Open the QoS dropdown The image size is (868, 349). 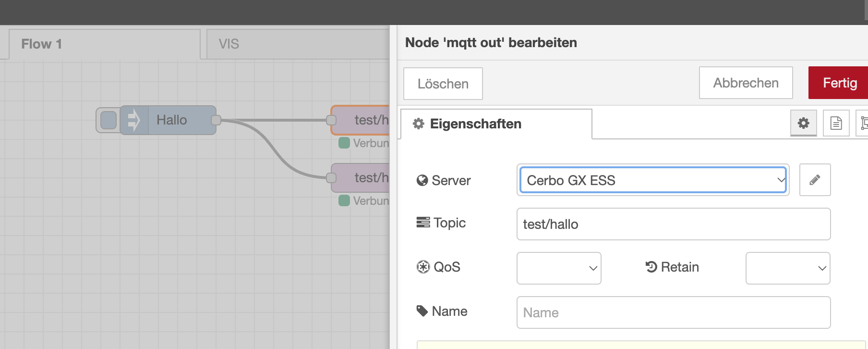pyautogui.click(x=559, y=268)
